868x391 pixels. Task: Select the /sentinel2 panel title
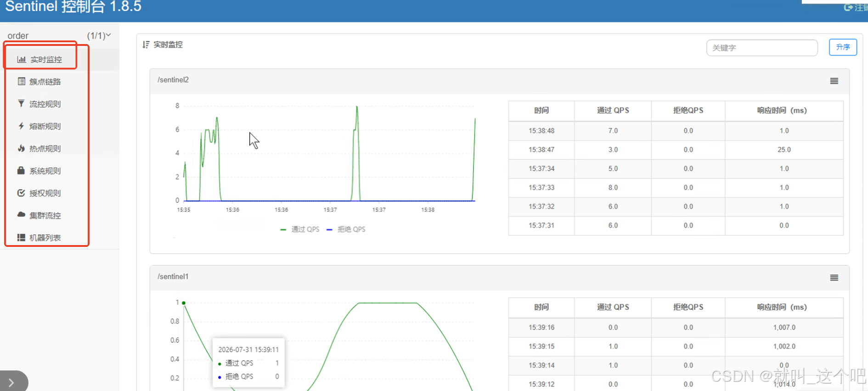(173, 80)
